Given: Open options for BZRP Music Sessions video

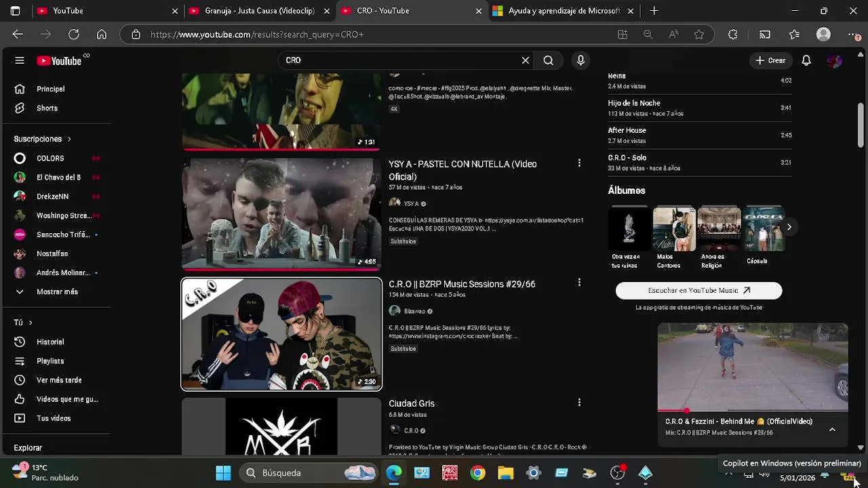Looking at the screenshot, I should coord(579,282).
